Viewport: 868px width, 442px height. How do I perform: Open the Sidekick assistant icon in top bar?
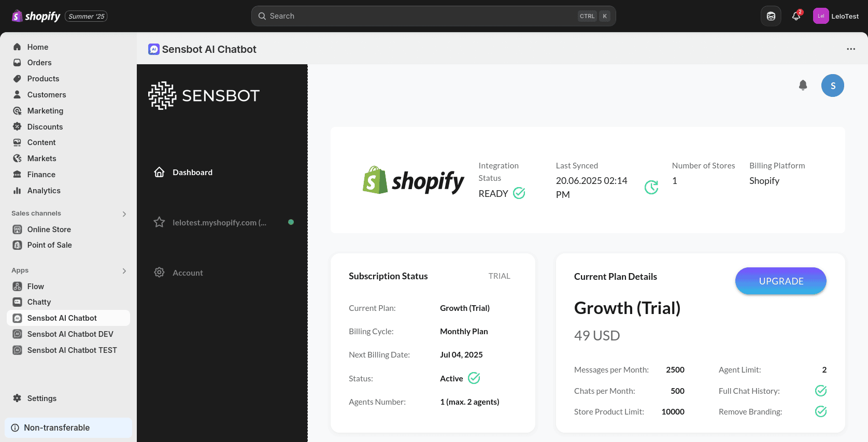[x=771, y=16]
